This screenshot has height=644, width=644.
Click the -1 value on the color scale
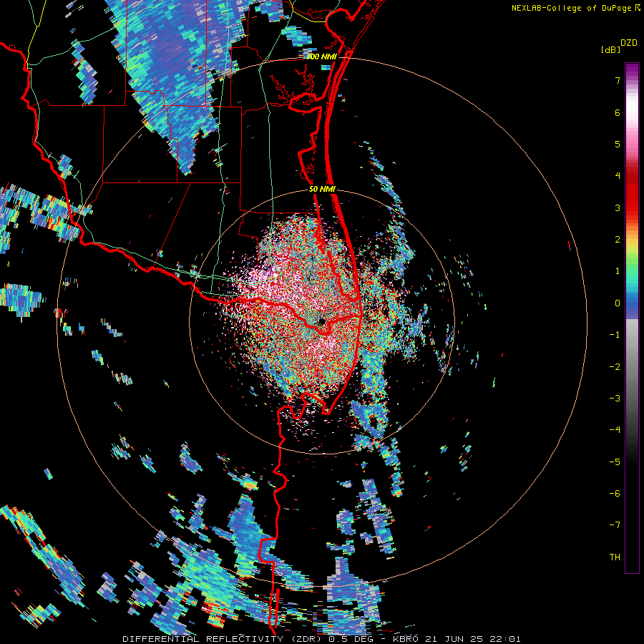[615, 335]
